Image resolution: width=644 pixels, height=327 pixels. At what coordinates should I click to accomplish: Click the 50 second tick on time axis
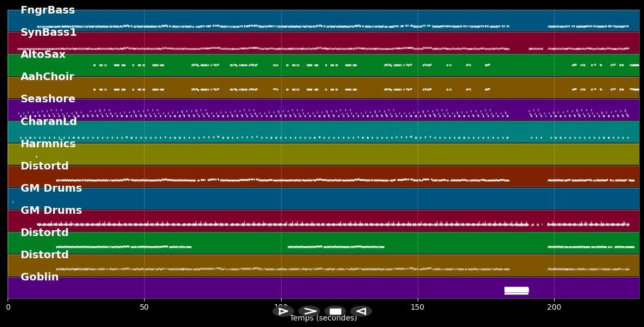point(144,308)
